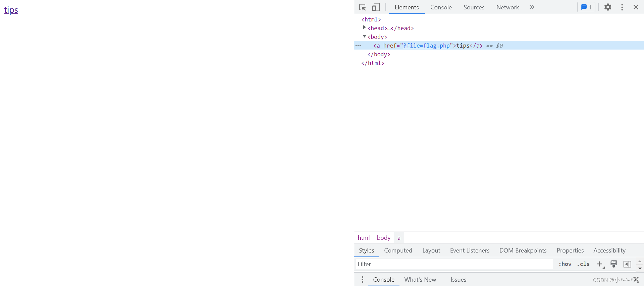Open the Event Listeners pane tab
Viewport: 644px width, 286px height.
point(470,251)
